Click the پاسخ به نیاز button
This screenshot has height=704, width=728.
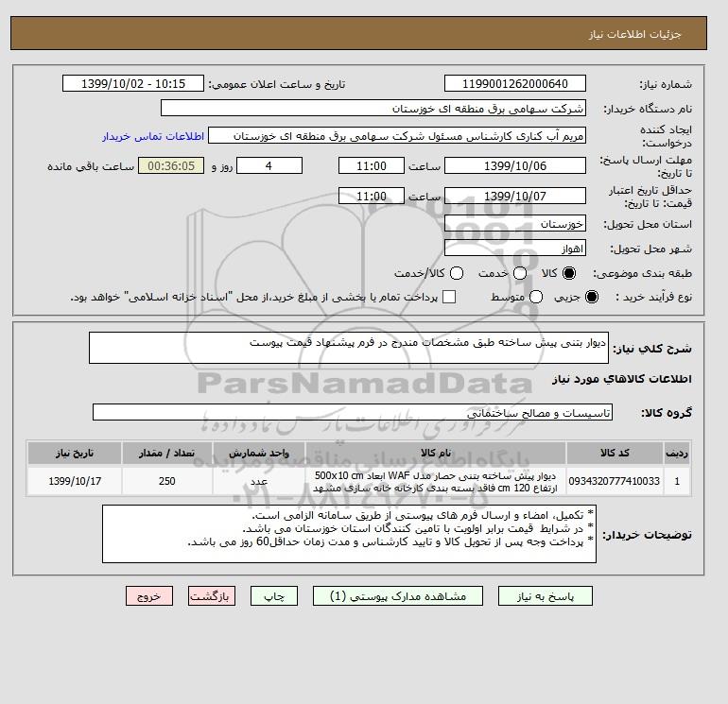point(546,596)
